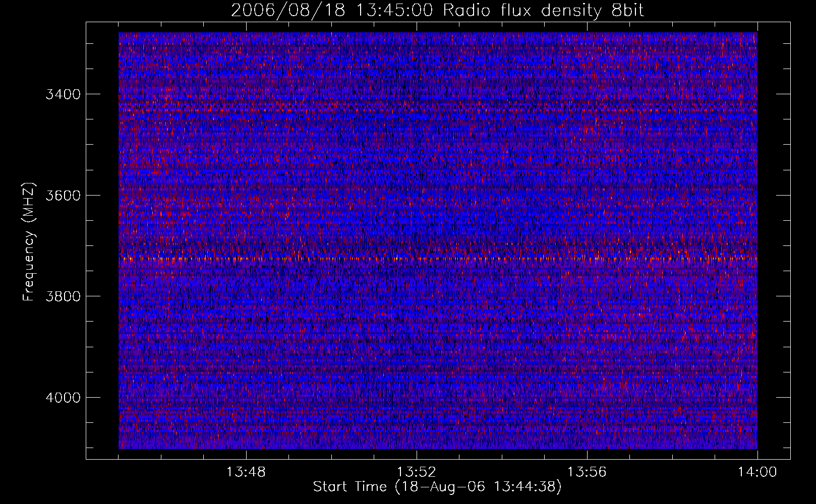The height and width of the screenshot is (504, 816).
Task: Click the bright yellow interference line near 3730 MHz
Action: (x=438, y=259)
